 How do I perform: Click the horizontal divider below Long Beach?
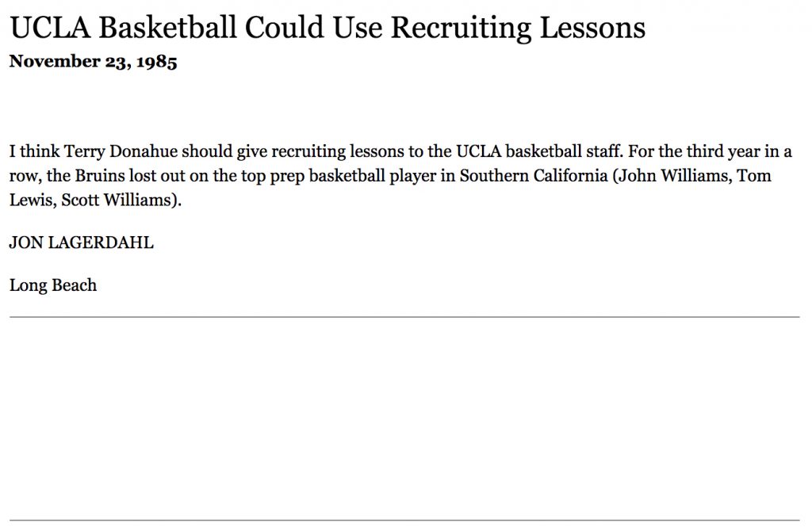[404, 317]
